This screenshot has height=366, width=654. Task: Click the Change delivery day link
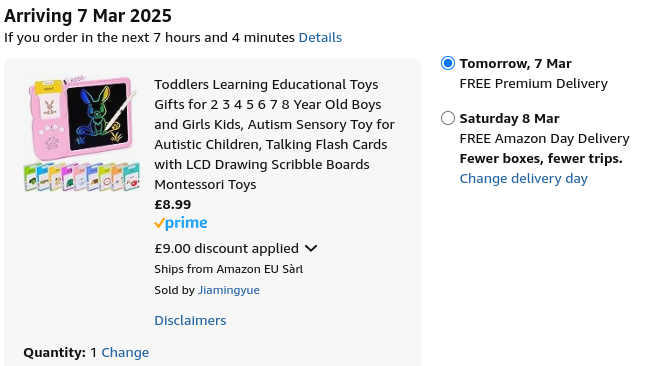[x=523, y=178]
